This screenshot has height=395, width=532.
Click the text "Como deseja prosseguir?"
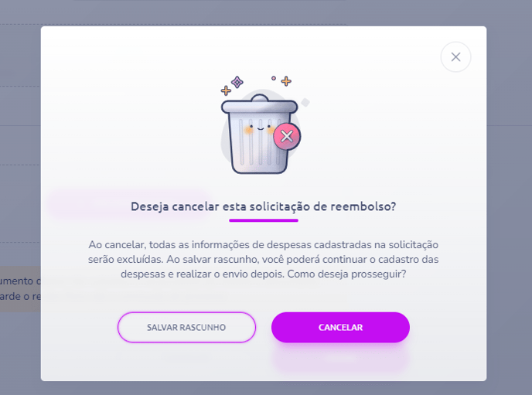coord(346,274)
